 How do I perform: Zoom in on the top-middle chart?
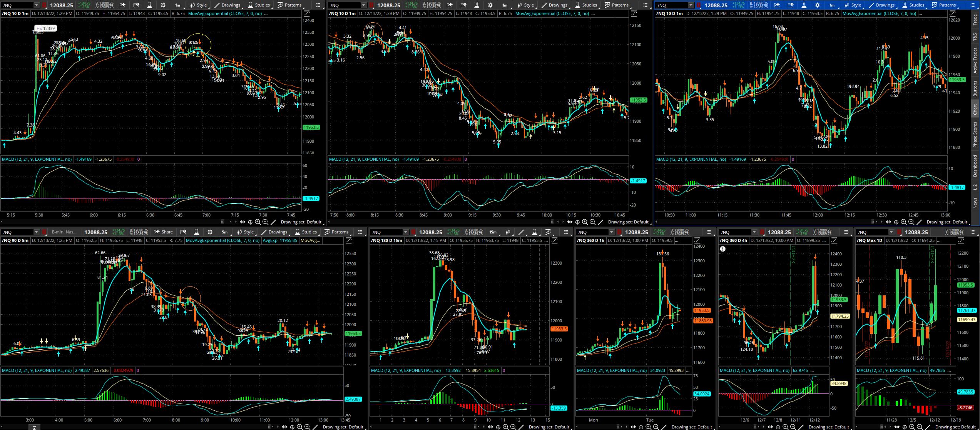coord(585,222)
